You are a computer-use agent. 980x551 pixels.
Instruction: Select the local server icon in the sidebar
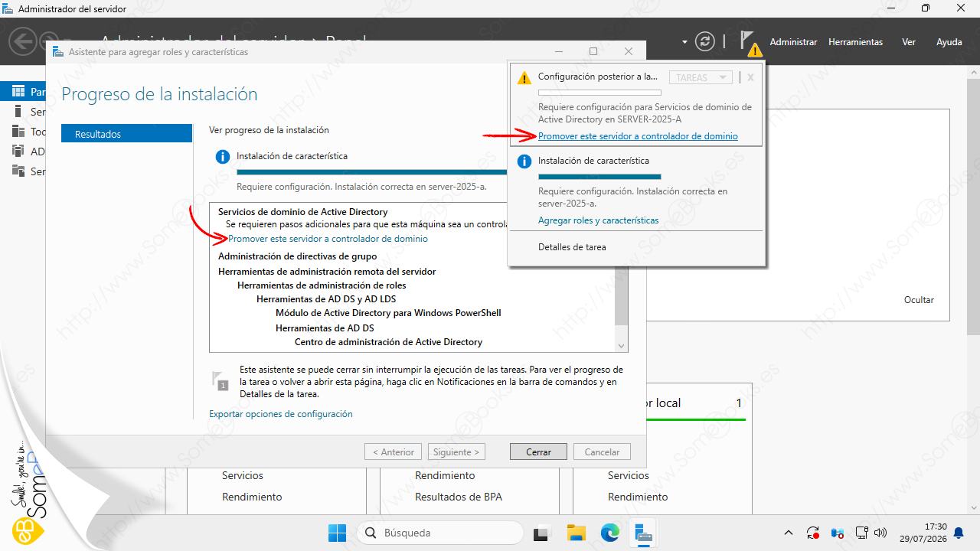pos(18,112)
